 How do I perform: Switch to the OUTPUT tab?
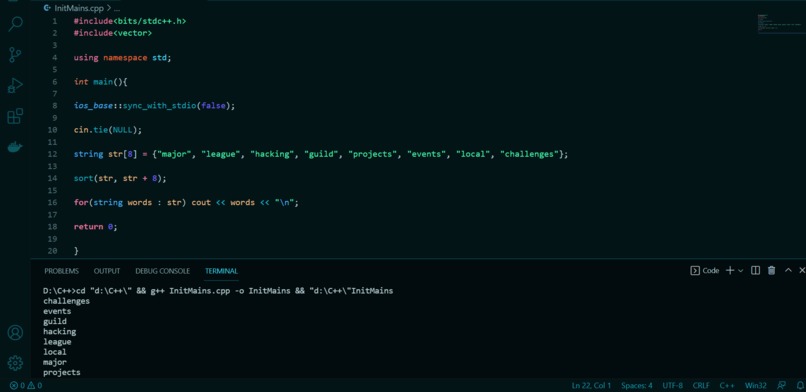107,271
